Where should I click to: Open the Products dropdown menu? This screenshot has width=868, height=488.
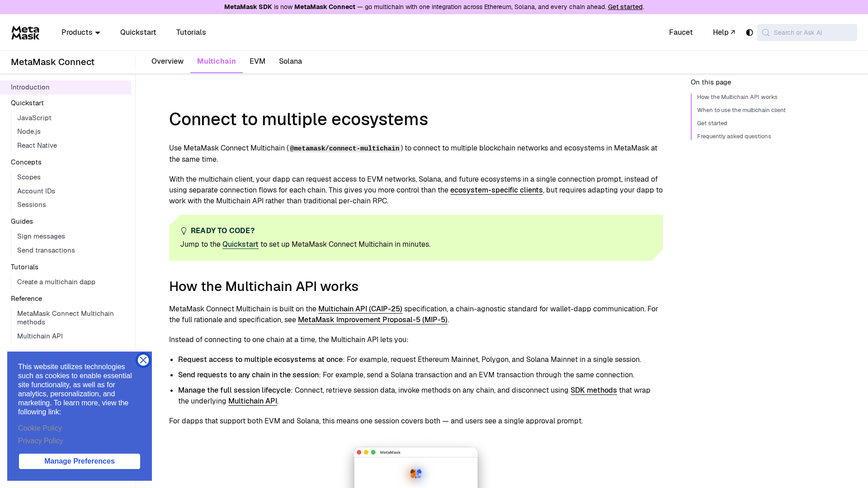click(81, 33)
